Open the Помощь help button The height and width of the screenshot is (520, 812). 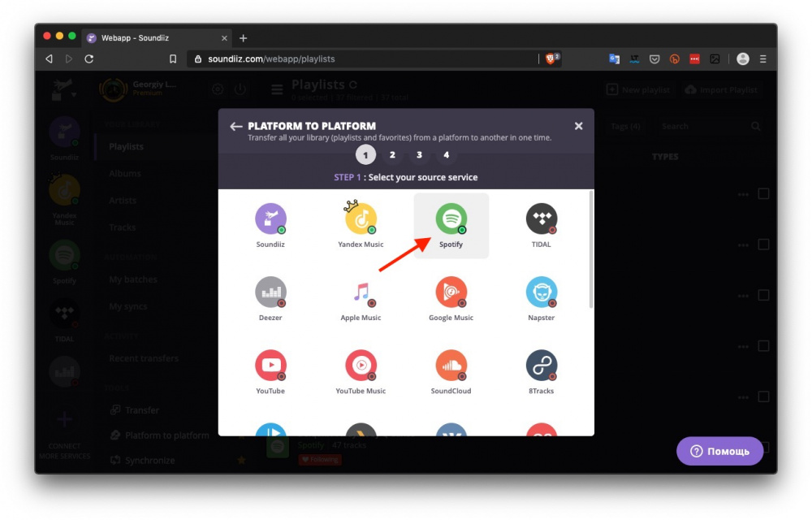719,451
